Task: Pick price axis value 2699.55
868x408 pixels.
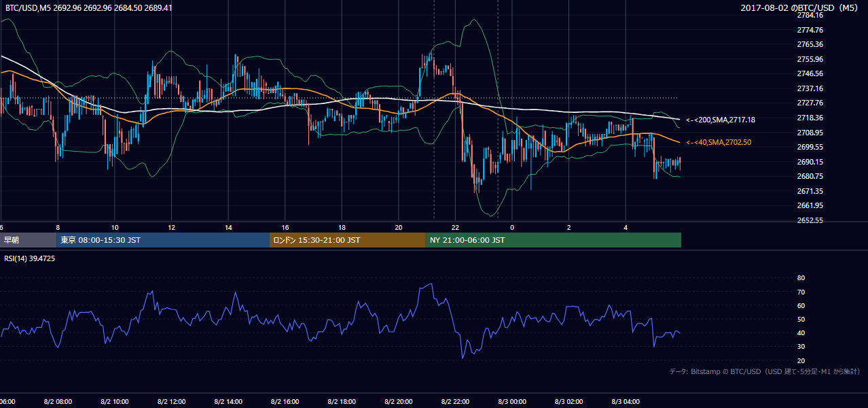Action: click(x=810, y=147)
